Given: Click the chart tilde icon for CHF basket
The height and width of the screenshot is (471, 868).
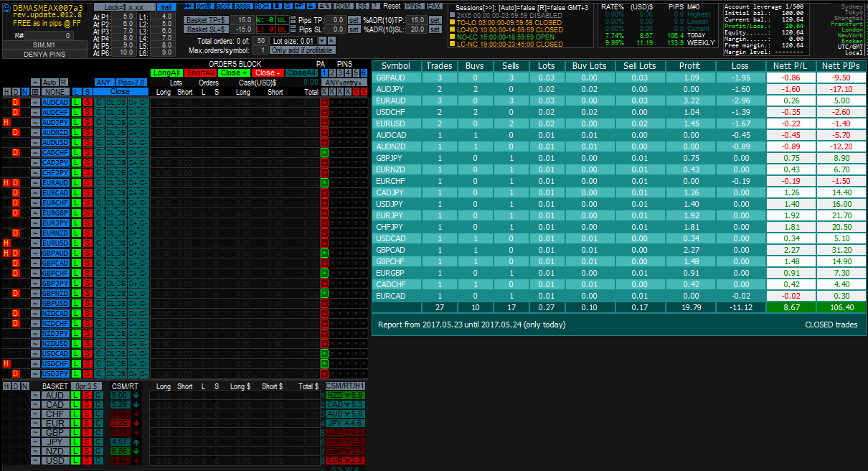Looking at the screenshot, I should click(36, 414).
